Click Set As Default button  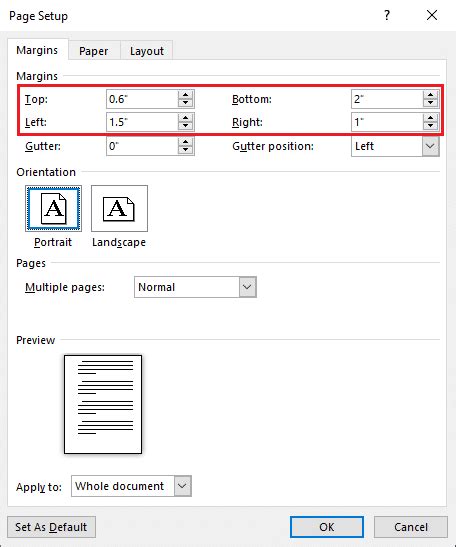(51, 527)
